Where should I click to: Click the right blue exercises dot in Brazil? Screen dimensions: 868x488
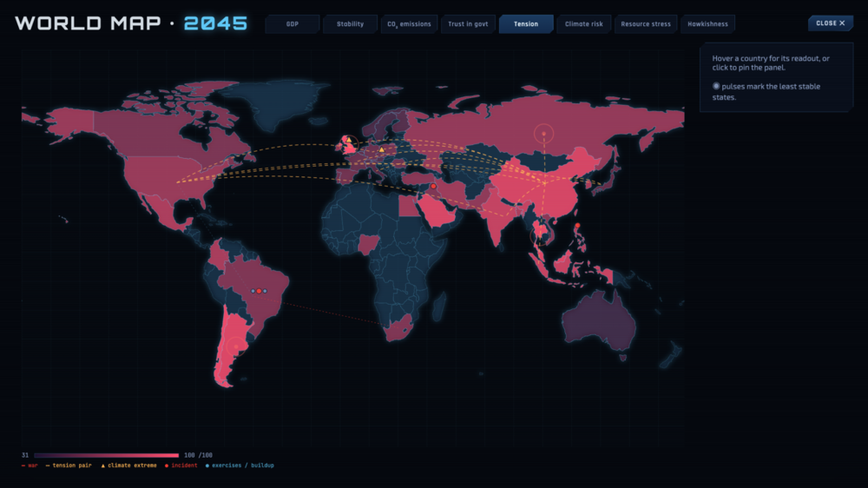pyautogui.click(x=265, y=291)
